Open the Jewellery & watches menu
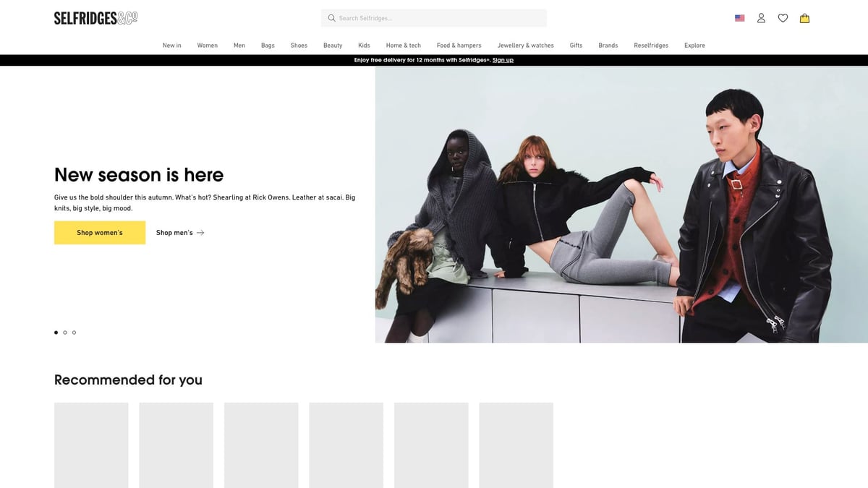868x488 pixels. point(525,45)
